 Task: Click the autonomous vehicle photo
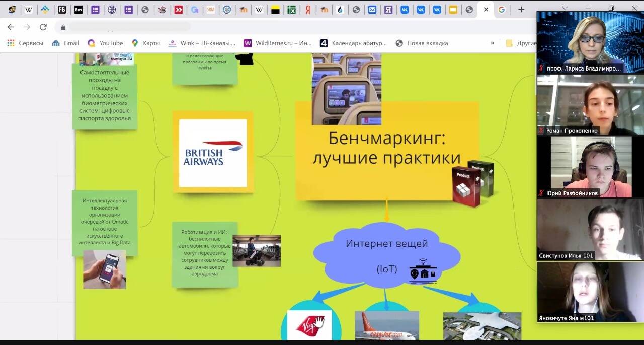coord(257,250)
